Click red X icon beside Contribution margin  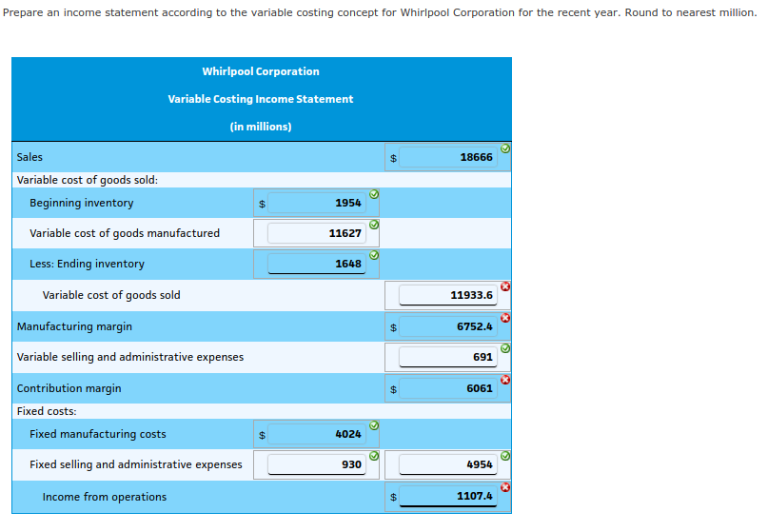pos(505,380)
